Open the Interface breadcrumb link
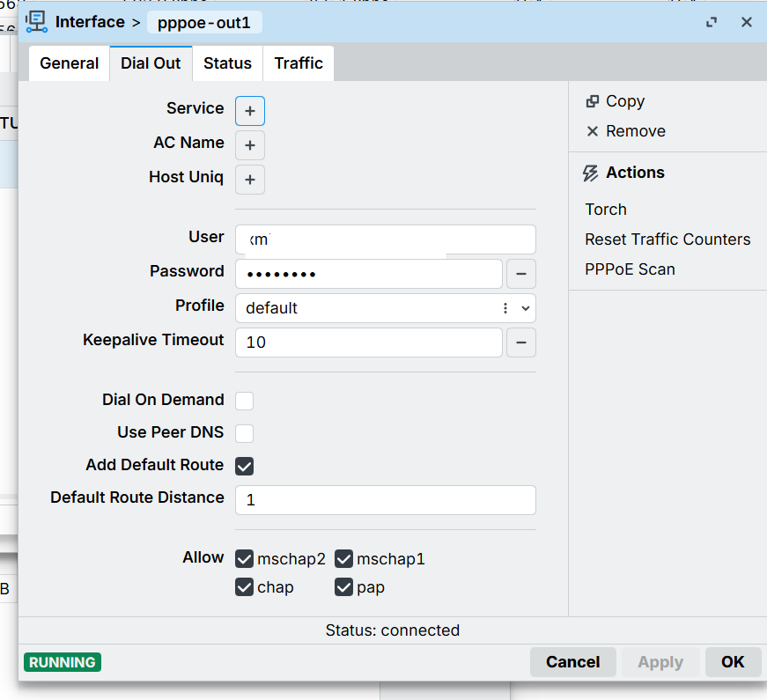 coord(90,23)
